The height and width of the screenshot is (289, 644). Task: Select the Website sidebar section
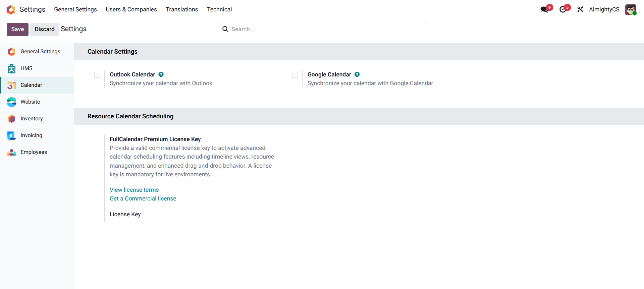tap(37, 102)
